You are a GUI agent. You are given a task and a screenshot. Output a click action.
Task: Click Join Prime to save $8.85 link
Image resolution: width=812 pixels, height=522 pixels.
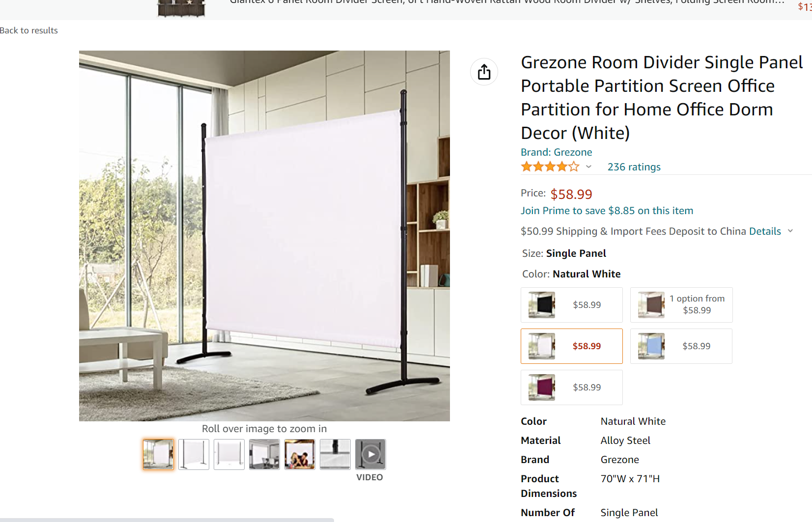click(607, 211)
